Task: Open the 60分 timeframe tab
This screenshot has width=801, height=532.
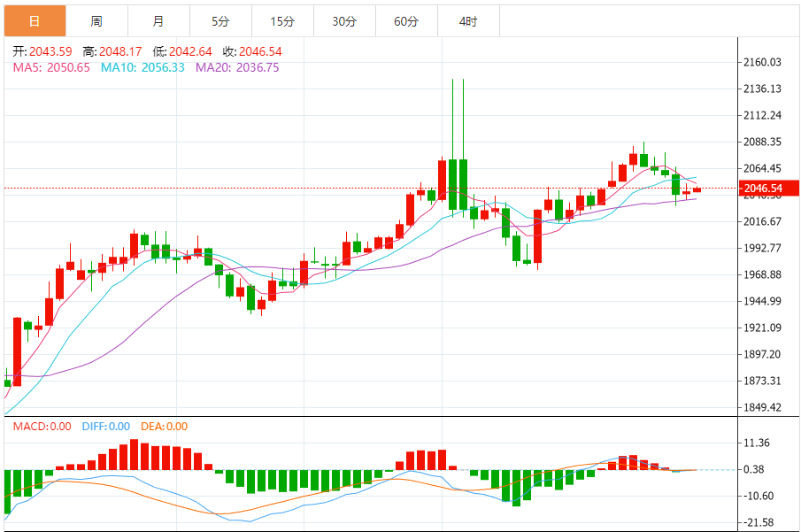Action: click(x=406, y=21)
